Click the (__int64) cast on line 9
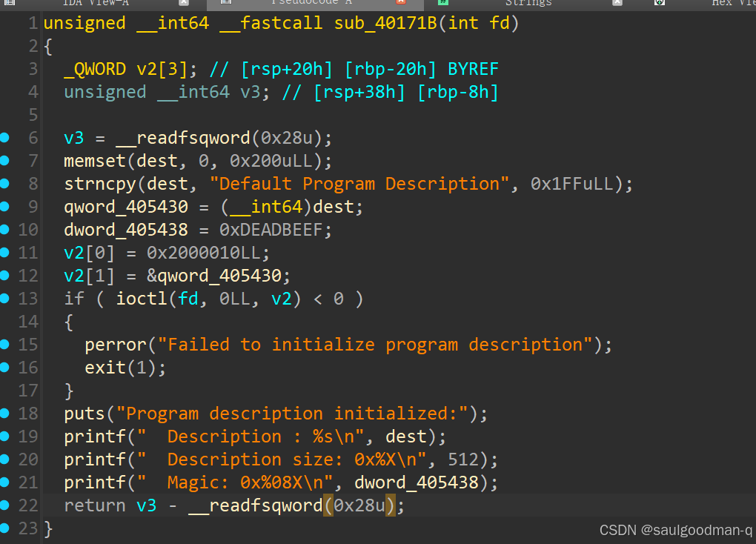This screenshot has width=756, height=544. (266, 207)
